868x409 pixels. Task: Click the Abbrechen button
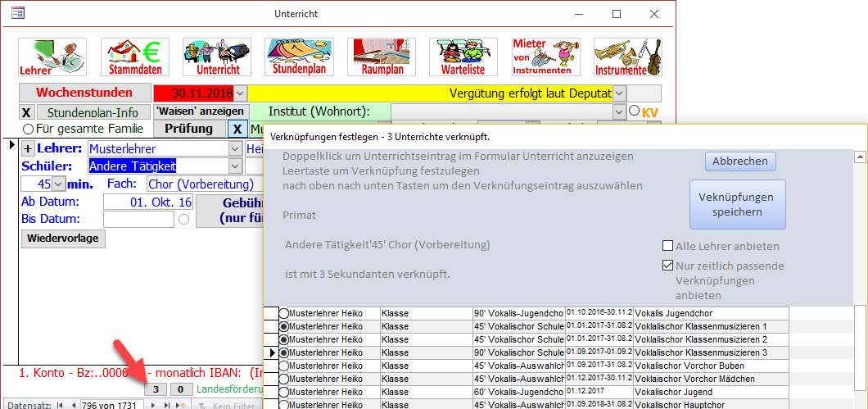pyautogui.click(x=739, y=161)
